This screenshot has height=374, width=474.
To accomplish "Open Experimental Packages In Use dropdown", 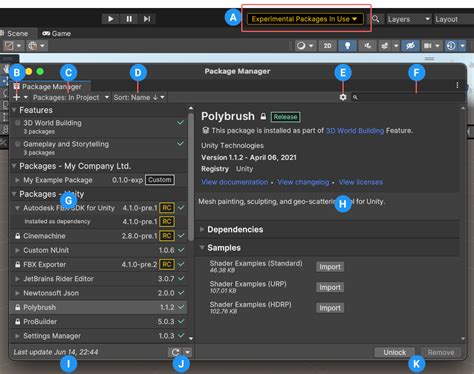I will 304,19.
